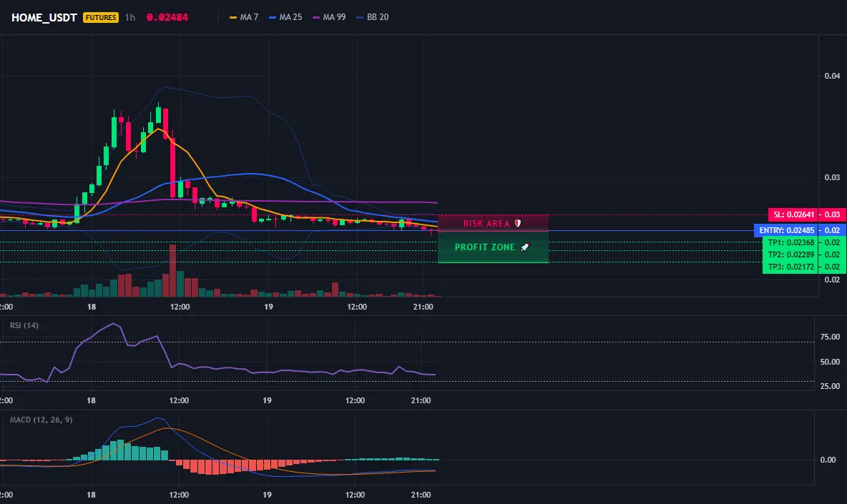Click the orange MA 7 color dash
847x504 pixels.
point(233,17)
